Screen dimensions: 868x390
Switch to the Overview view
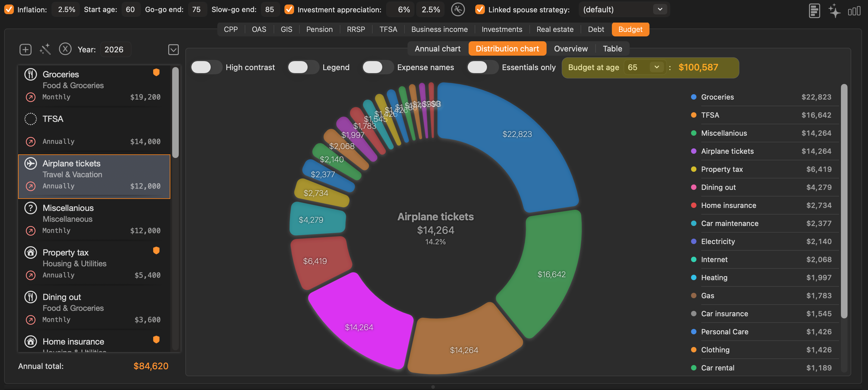click(570, 48)
